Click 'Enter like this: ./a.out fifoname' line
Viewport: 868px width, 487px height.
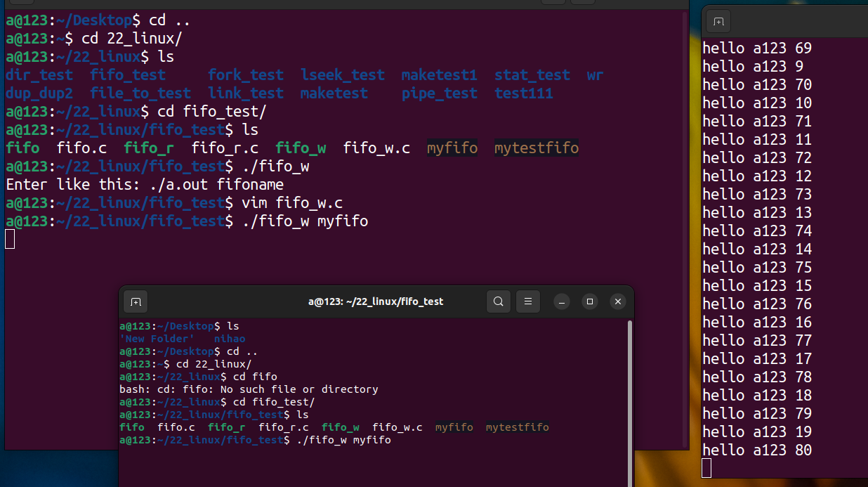pos(145,185)
